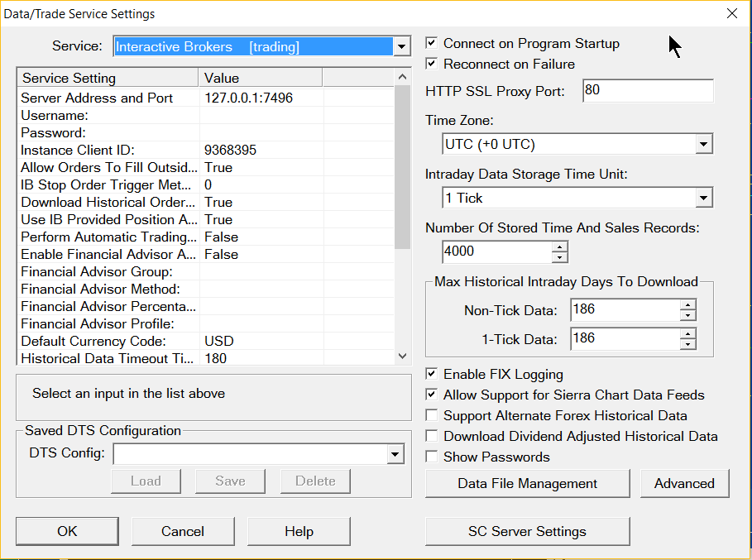Viewport: 752px width, 560px height.
Task: Select Financial Advisor Profile: row
Action: coord(206,323)
